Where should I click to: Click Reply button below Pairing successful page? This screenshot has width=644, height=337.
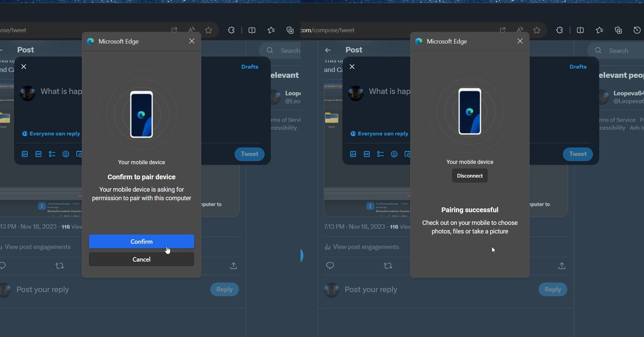tap(553, 289)
